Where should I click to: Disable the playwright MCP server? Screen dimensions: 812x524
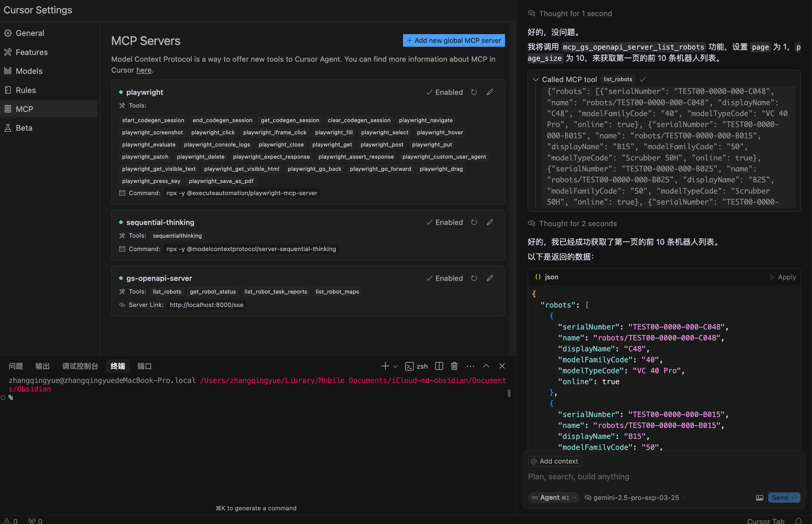click(445, 92)
